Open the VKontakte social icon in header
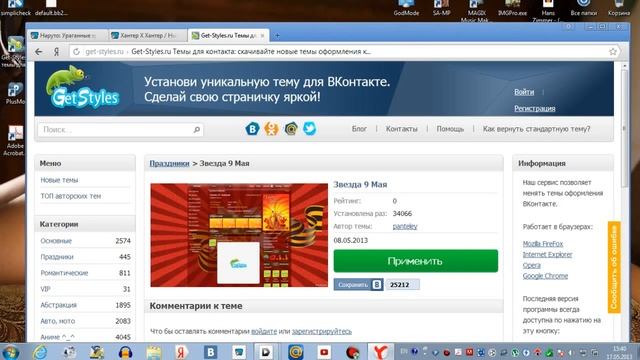The height and width of the screenshot is (360, 640). [252, 129]
